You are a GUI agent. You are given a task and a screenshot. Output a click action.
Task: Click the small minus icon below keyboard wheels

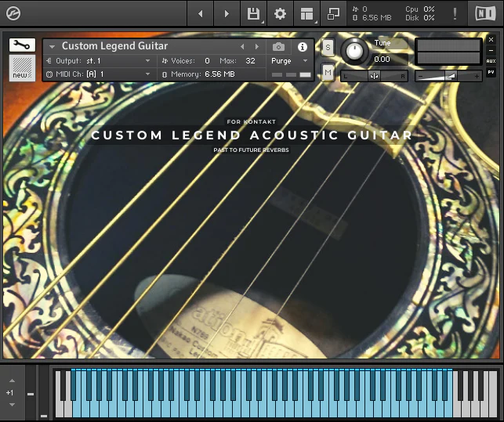point(44,416)
